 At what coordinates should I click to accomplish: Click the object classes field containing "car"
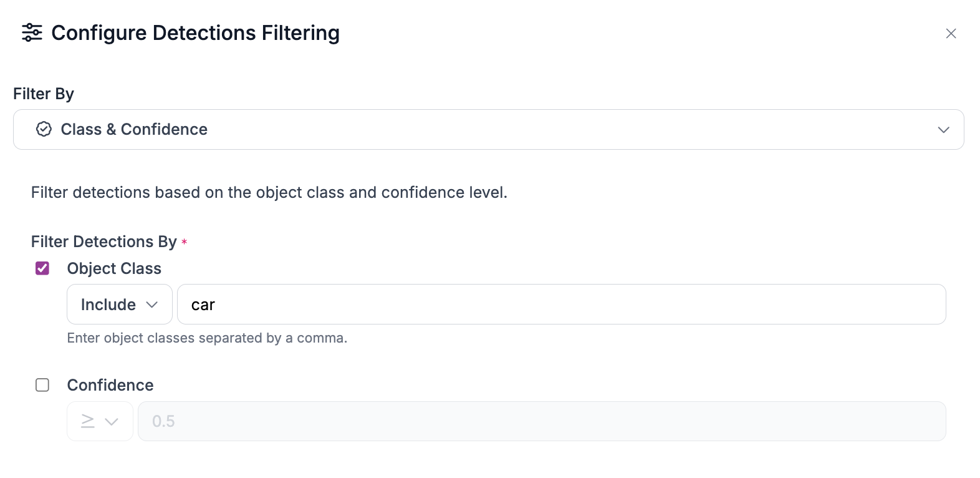point(561,305)
